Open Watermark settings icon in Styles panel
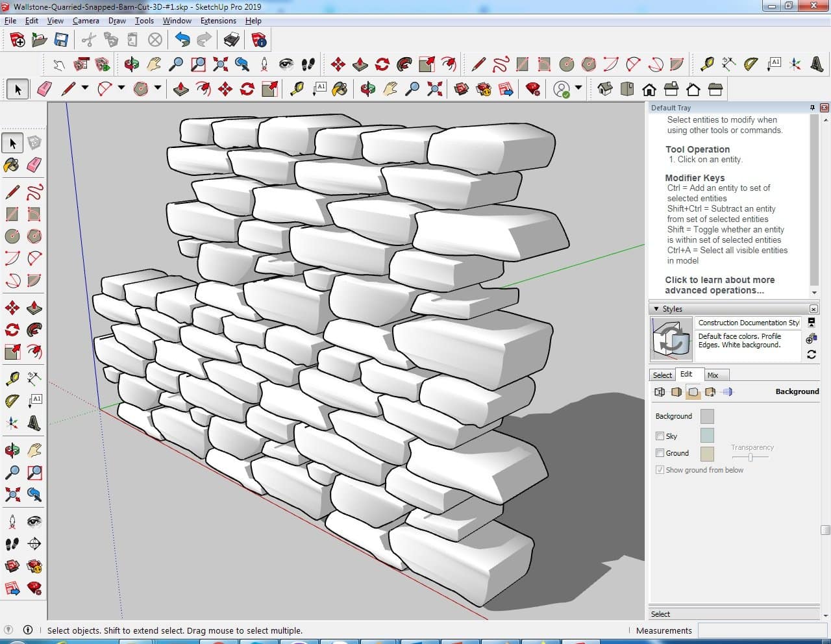Image resolution: width=831 pixels, height=644 pixels. (x=710, y=392)
